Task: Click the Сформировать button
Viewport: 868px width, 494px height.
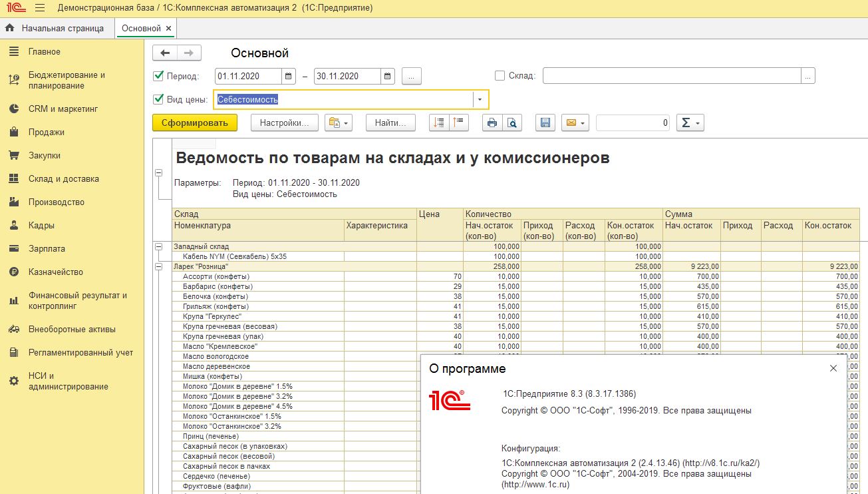Action: pos(195,123)
